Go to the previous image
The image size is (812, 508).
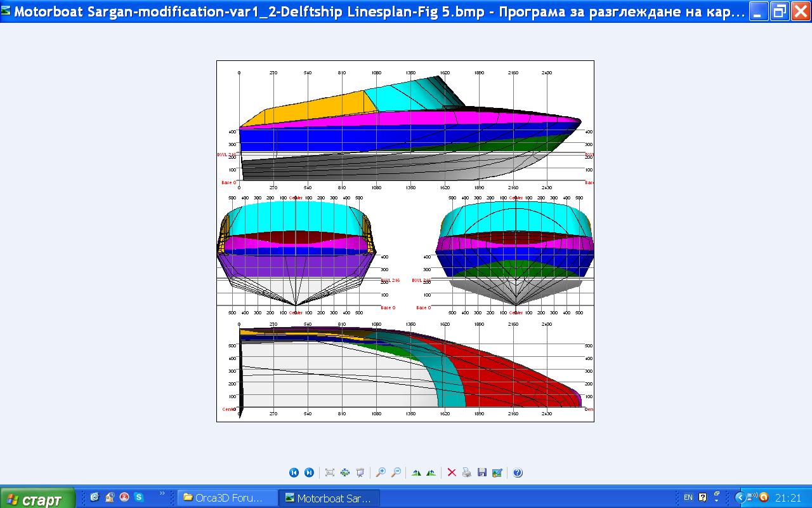tap(294, 472)
